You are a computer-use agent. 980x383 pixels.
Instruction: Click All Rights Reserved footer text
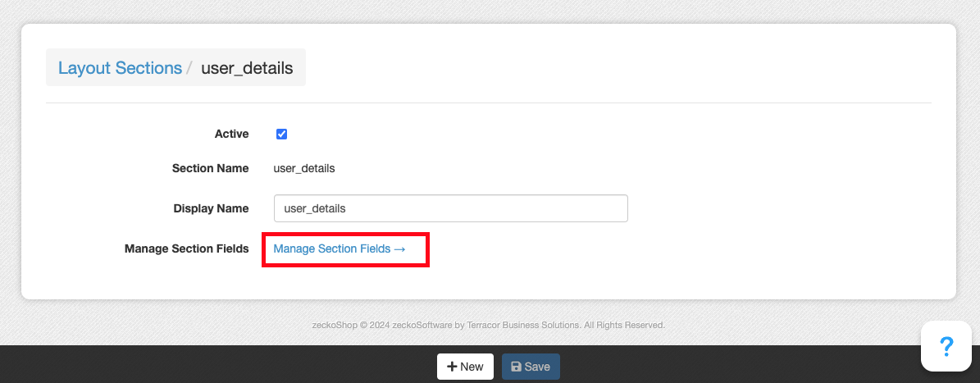[624, 325]
